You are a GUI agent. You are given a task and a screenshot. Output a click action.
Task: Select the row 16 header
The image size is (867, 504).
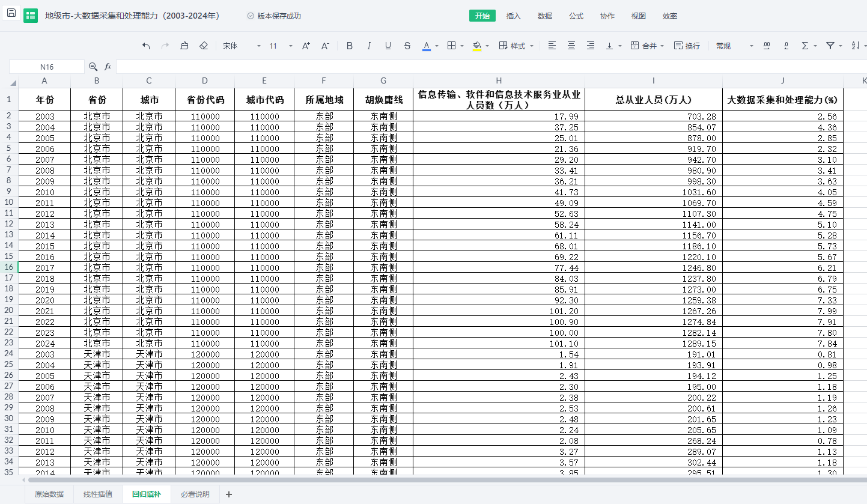pos(9,267)
